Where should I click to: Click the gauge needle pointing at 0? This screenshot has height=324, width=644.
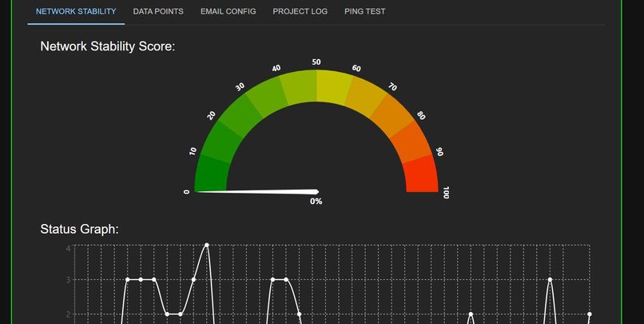coord(256,192)
